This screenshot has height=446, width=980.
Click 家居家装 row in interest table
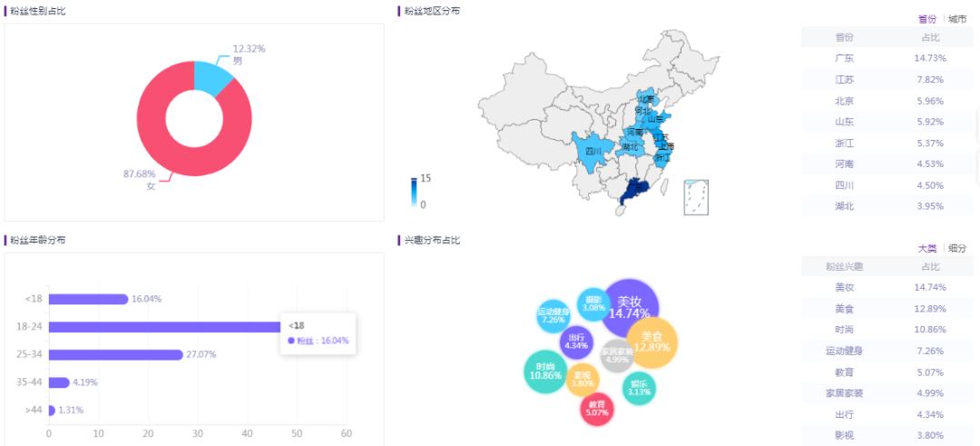pyautogui.click(x=887, y=394)
